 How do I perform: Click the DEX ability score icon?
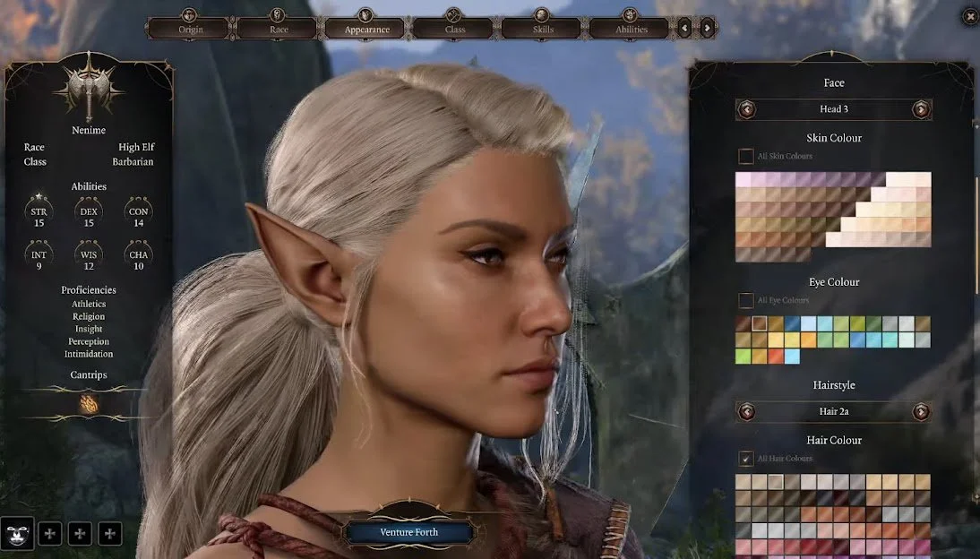pyautogui.click(x=89, y=212)
